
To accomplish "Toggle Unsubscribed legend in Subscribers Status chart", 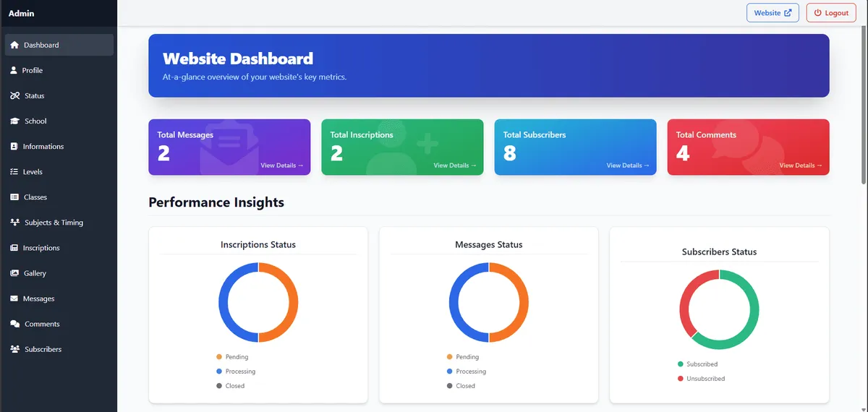I will click(x=705, y=379).
